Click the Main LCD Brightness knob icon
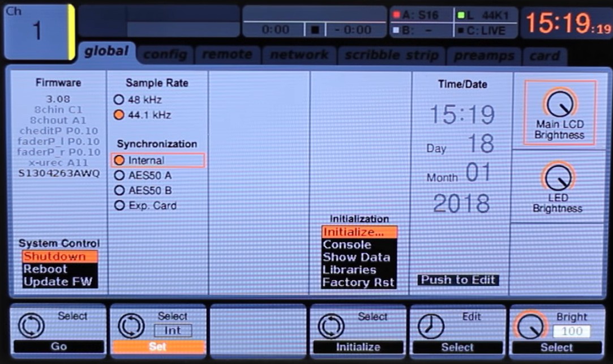Viewport: 613px width, 364px height. click(x=559, y=103)
